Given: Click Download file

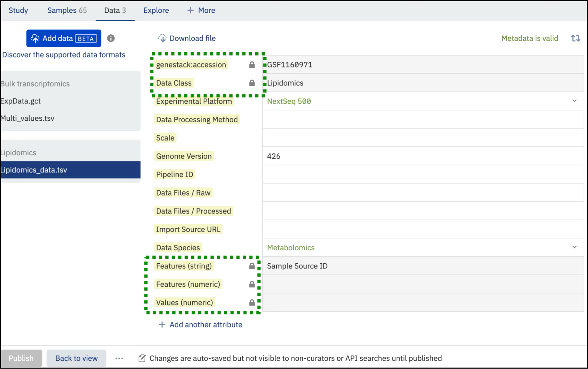Looking at the screenshot, I should [x=187, y=38].
